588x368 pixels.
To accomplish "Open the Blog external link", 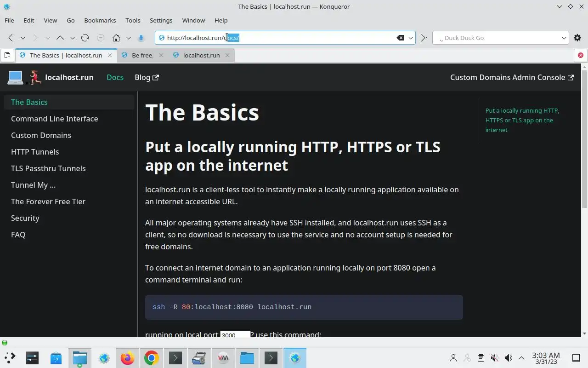I will (x=147, y=77).
